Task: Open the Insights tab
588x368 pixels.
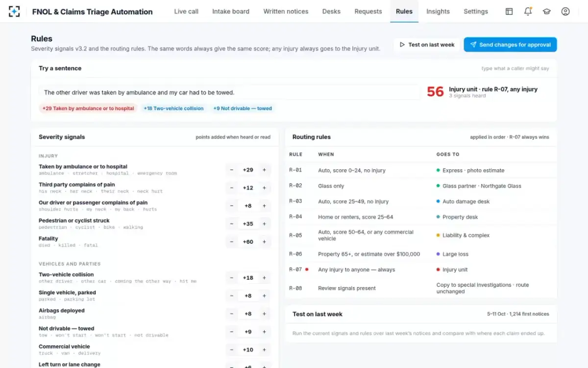Action: pyautogui.click(x=438, y=11)
